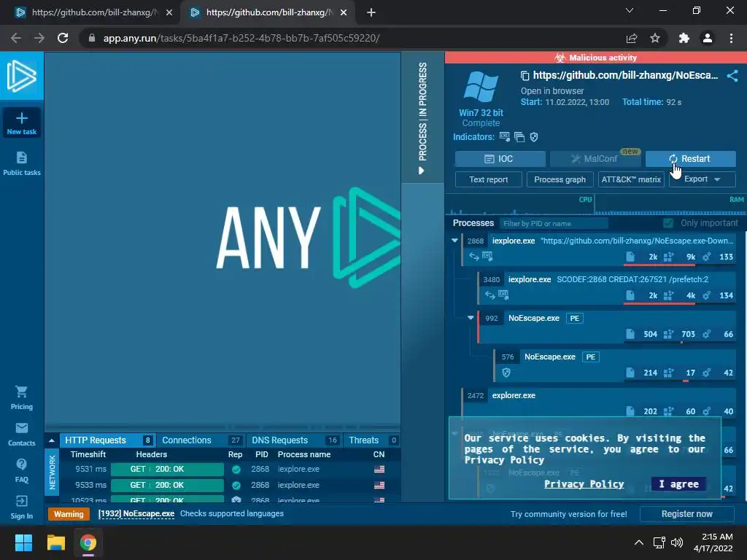Image resolution: width=747 pixels, height=560 pixels.
Task: Select explorer.exe process 2472
Action: [x=599, y=402]
